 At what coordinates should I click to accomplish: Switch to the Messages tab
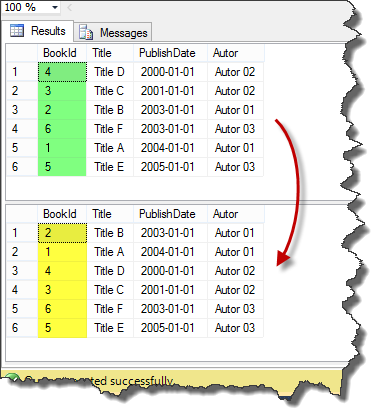click(x=113, y=33)
